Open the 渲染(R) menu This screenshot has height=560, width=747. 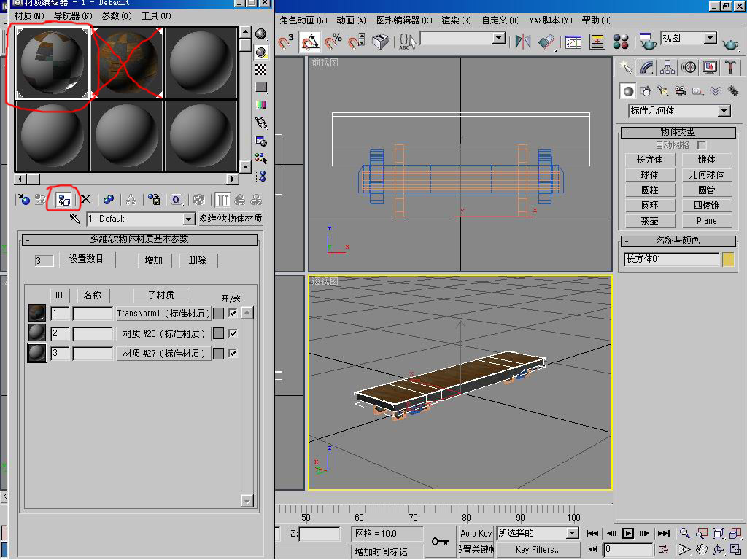coord(456,20)
